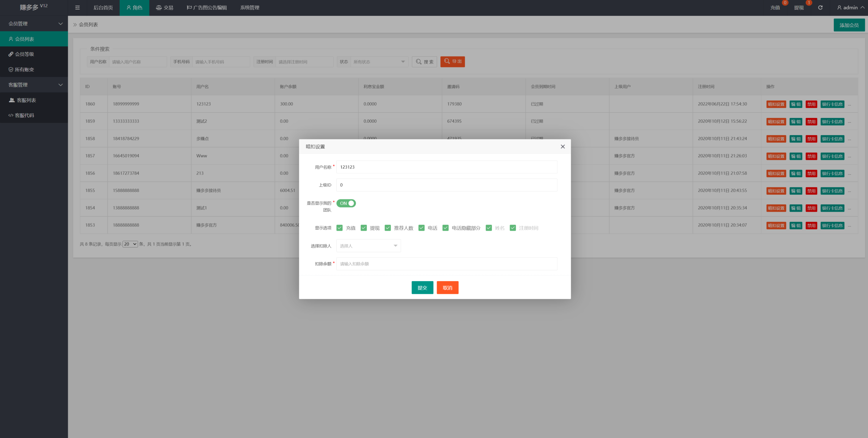Click the 提现 notification badge
The image size is (868, 438).
(809, 3)
